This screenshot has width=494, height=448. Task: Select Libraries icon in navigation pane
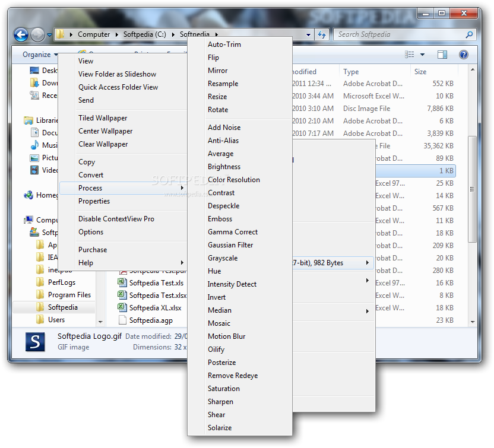[x=28, y=120]
